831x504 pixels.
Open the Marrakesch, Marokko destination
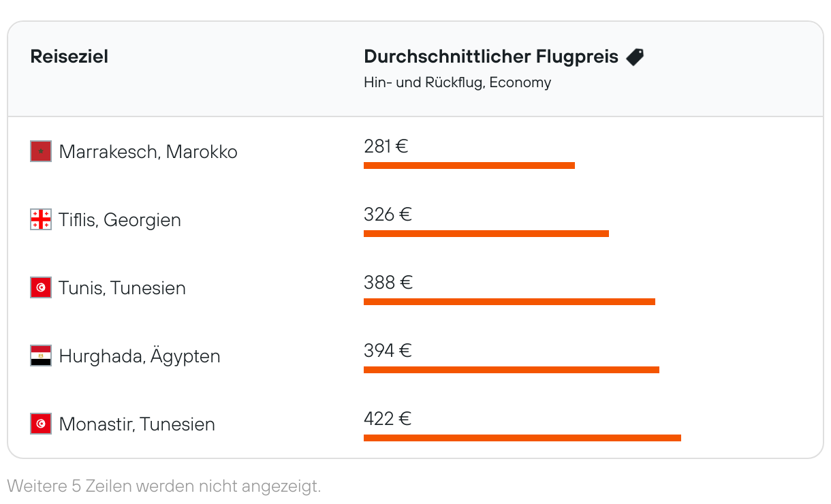(148, 151)
